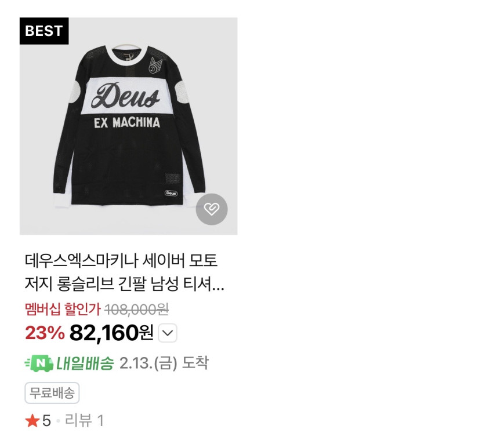
Task: Click the 82,160원 price
Action: pos(111,333)
